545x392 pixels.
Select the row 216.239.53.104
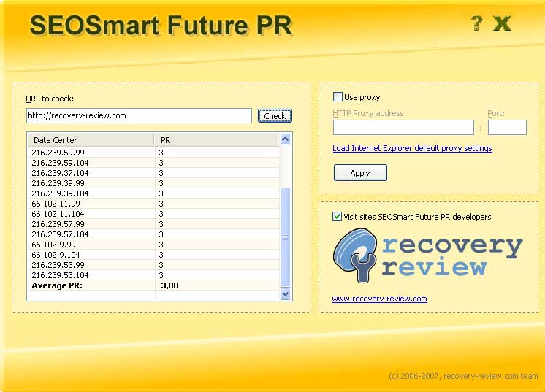[153, 275]
